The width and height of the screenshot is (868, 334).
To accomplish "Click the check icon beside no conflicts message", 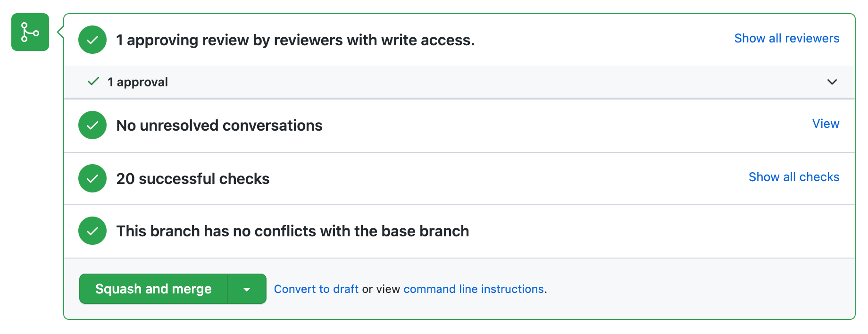I will 92,231.
